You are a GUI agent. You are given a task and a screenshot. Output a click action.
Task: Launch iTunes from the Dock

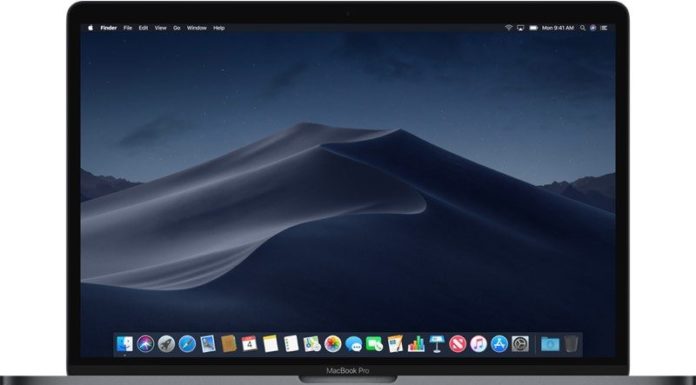click(478, 344)
